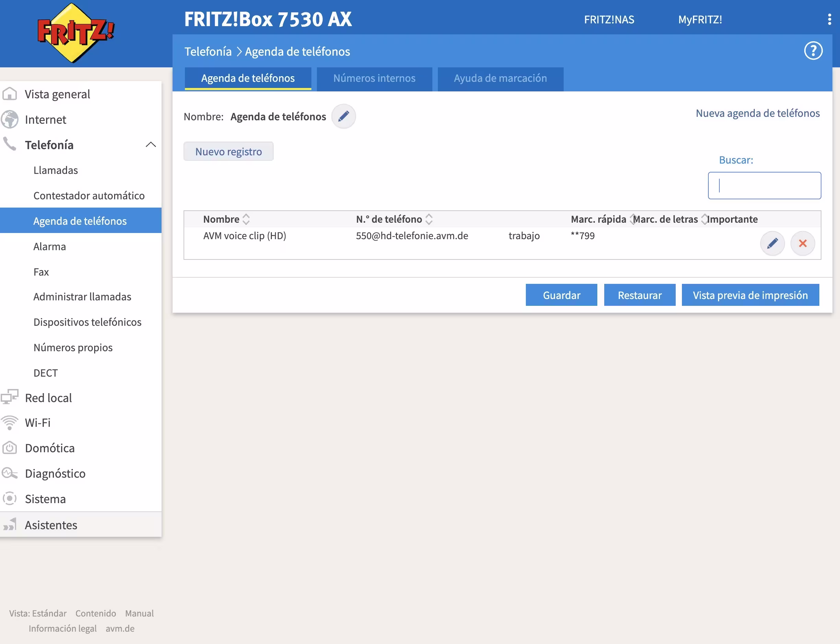Click Restaurar button
840x644 pixels.
pyautogui.click(x=640, y=295)
